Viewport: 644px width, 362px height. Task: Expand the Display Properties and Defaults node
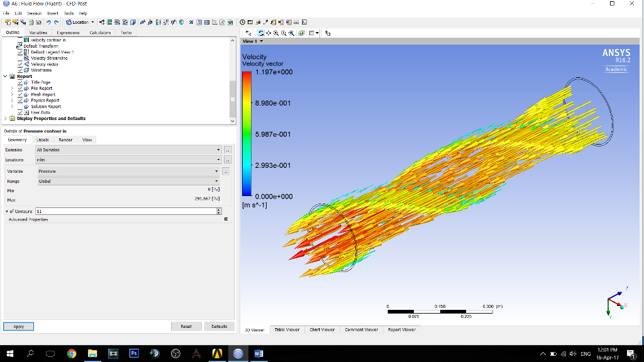(6, 118)
